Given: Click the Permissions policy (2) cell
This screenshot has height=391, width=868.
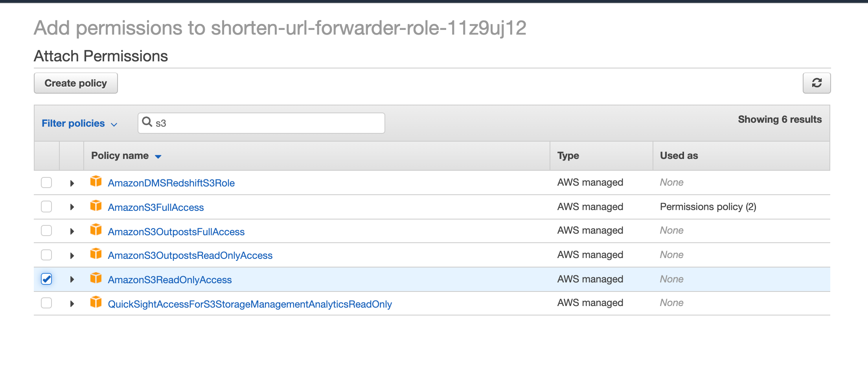Looking at the screenshot, I should [x=708, y=207].
